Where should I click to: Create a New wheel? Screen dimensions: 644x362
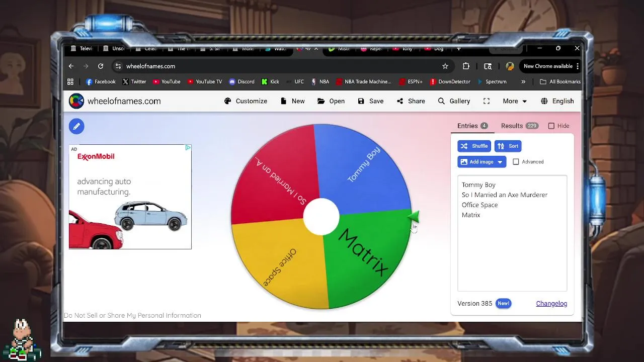pyautogui.click(x=292, y=101)
